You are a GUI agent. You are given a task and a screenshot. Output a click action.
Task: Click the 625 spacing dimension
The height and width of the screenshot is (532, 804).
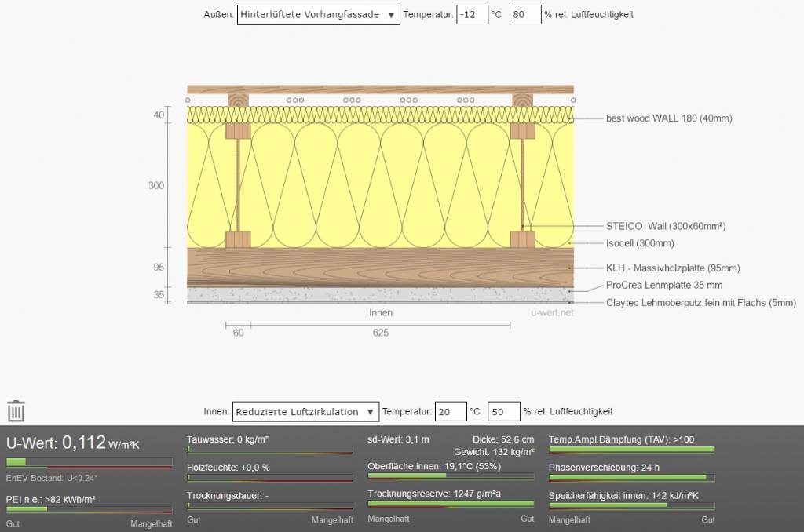[x=381, y=333]
